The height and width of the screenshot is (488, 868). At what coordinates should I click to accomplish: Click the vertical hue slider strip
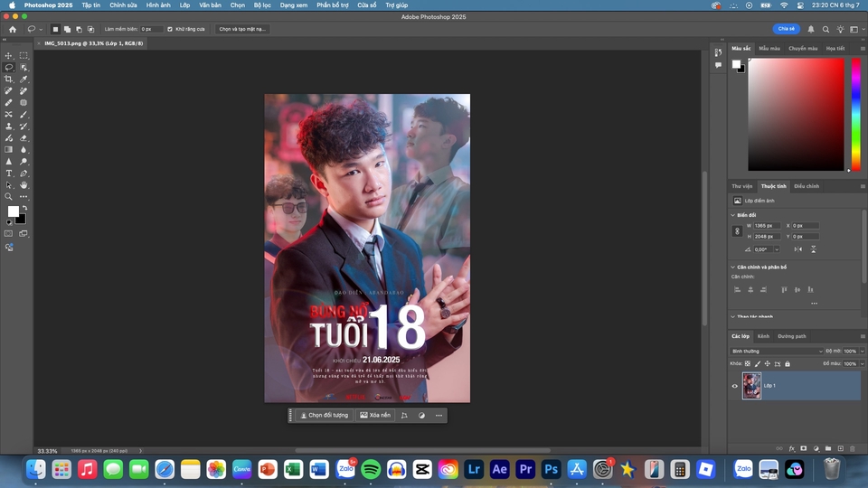pyautogui.click(x=855, y=115)
